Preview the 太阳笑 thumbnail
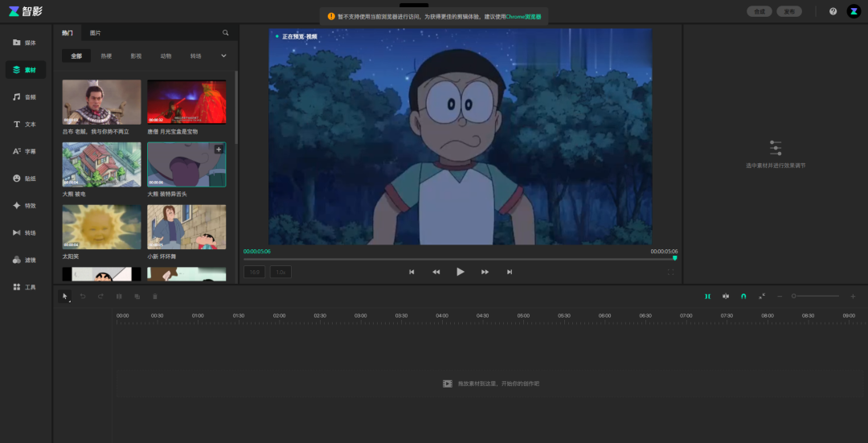This screenshot has height=443, width=868. (101, 227)
